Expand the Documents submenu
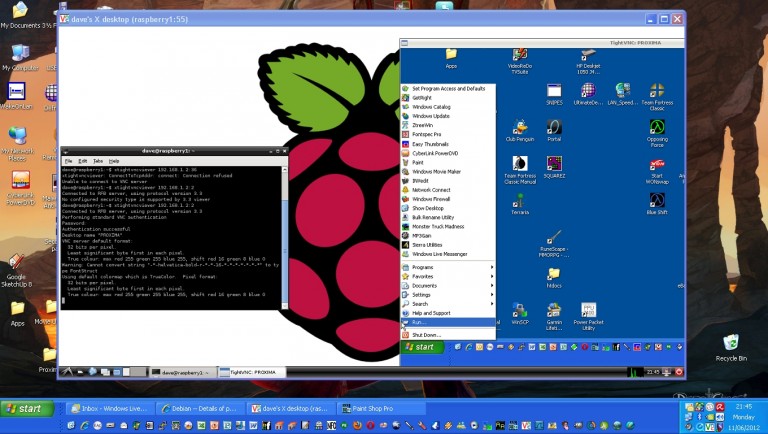Image resolution: width=768 pixels, height=434 pixels. tap(448, 286)
